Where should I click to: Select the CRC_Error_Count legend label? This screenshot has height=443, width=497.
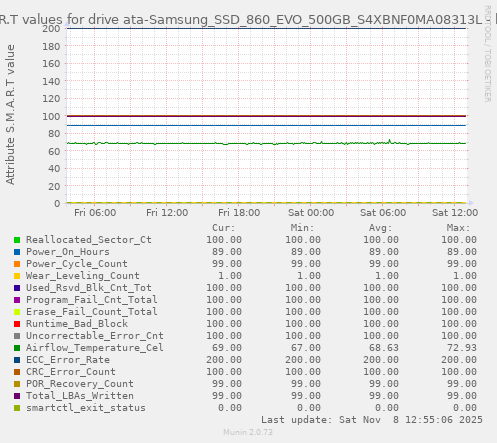click(x=71, y=372)
